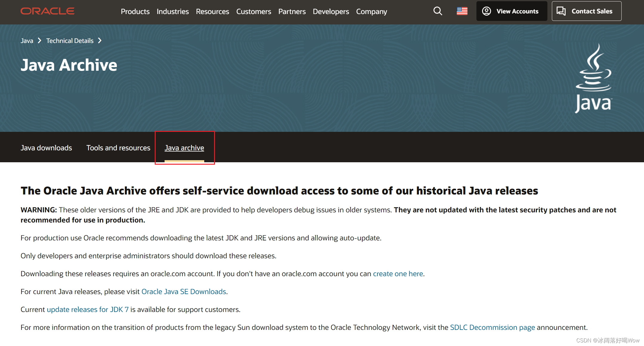Click the Java coffee cup logo
The height and width of the screenshot is (346, 644).
tap(593, 78)
